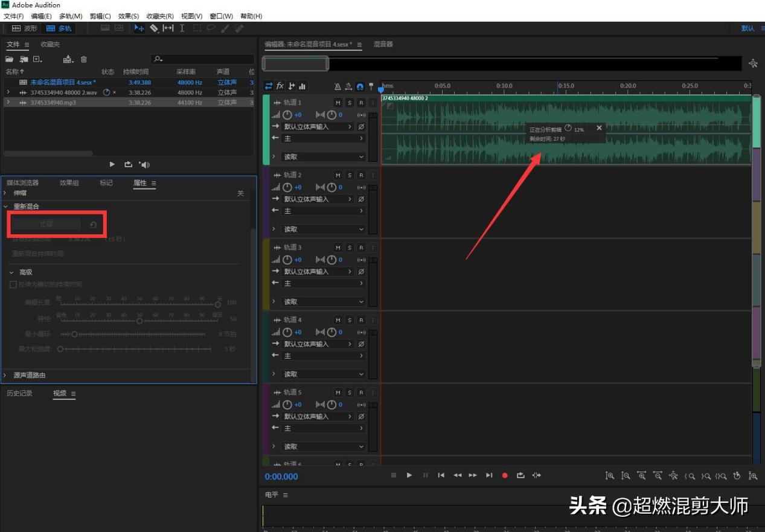Arm Track 1 for recording
The image size is (765, 532).
tap(361, 103)
